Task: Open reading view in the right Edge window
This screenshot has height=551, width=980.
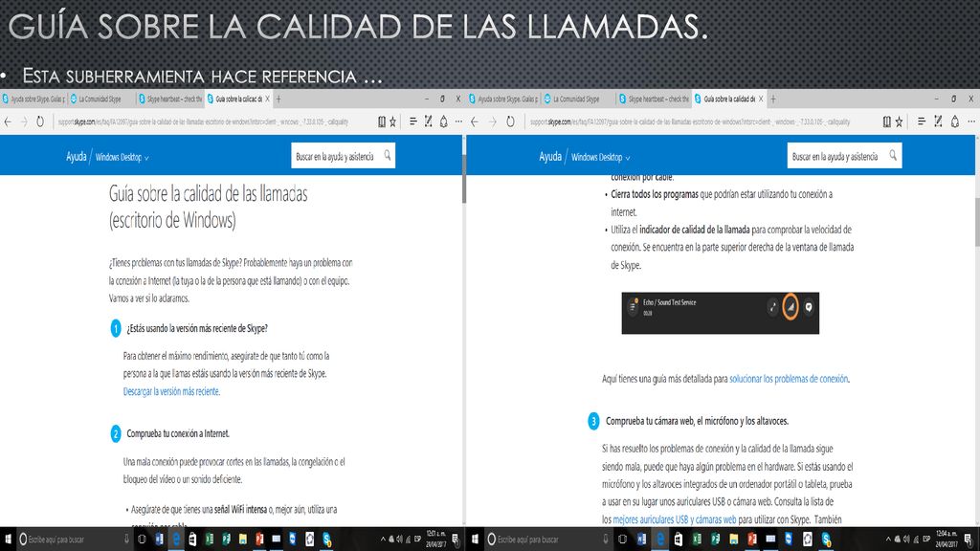Action: click(887, 121)
